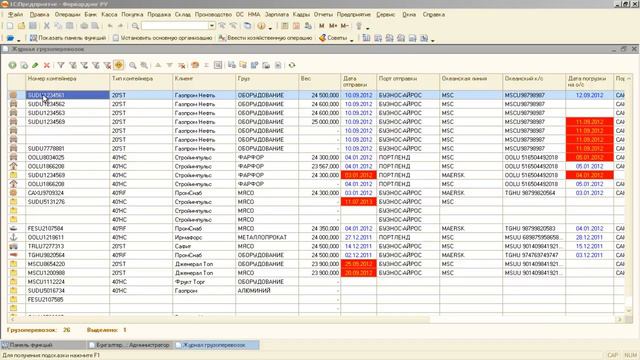The width and height of the screenshot is (640, 360).
Task: Click weight cell 23 567,000
Action: tap(320, 167)
